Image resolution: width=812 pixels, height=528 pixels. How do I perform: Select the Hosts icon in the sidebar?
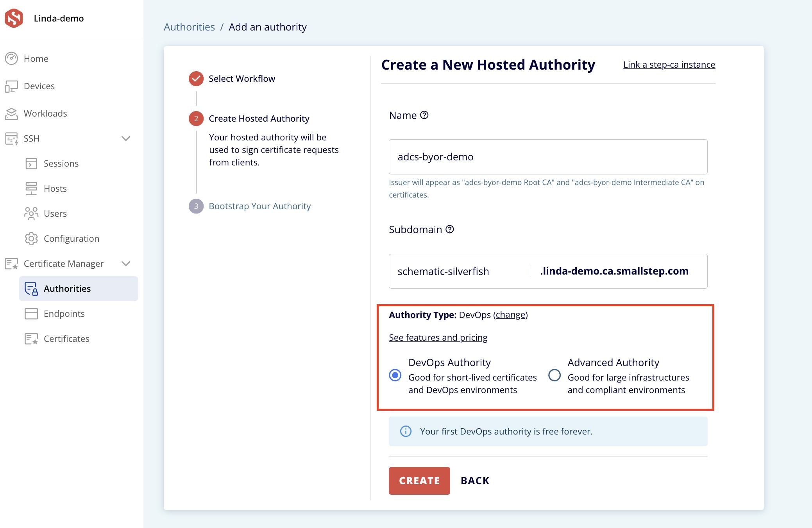pos(32,189)
